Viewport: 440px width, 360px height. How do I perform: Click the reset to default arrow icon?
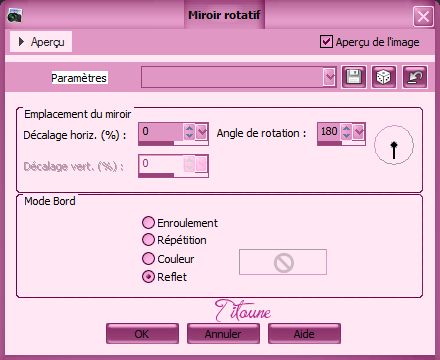click(x=415, y=77)
